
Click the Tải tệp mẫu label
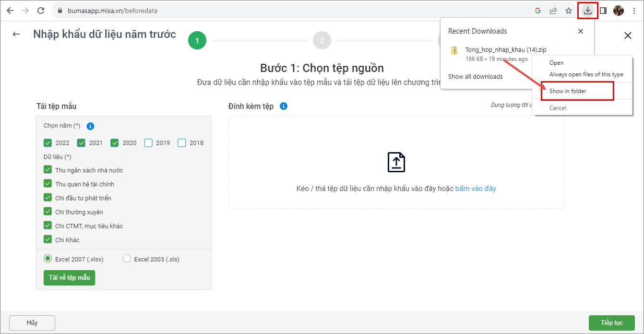56,106
